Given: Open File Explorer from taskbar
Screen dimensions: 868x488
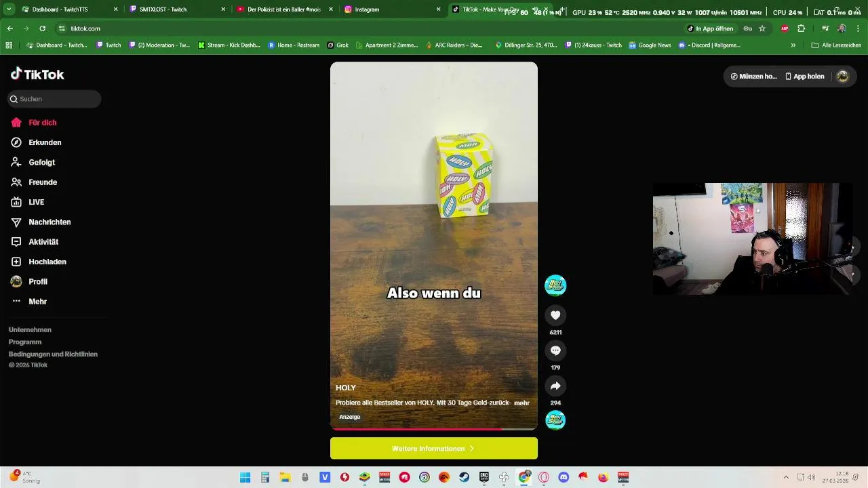Looking at the screenshot, I should click(x=285, y=477).
